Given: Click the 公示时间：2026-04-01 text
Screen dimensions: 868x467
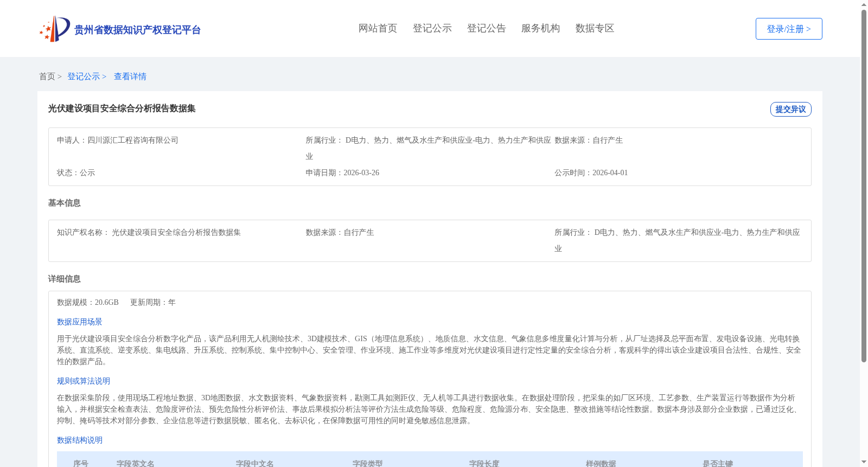Looking at the screenshot, I should coord(591,172).
